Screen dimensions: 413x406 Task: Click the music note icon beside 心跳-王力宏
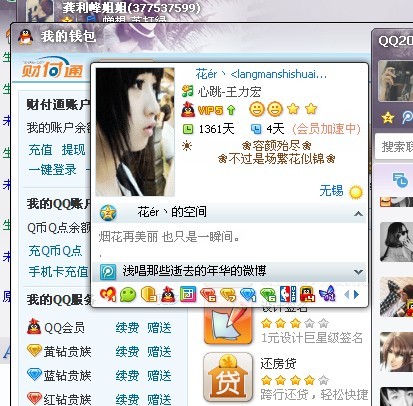coord(188,92)
